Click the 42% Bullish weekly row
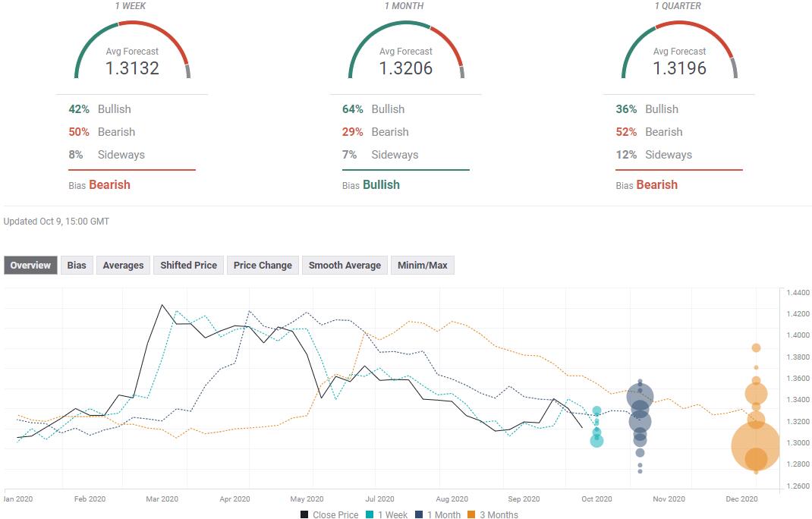Viewport: 812px width, 519px height. point(100,109)
